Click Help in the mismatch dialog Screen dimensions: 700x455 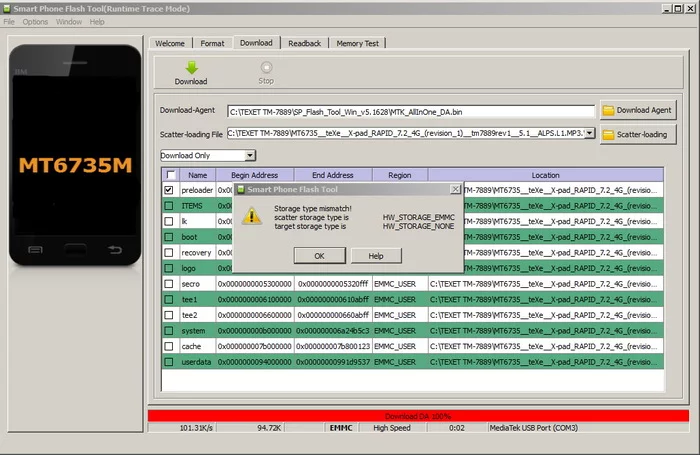376,256
